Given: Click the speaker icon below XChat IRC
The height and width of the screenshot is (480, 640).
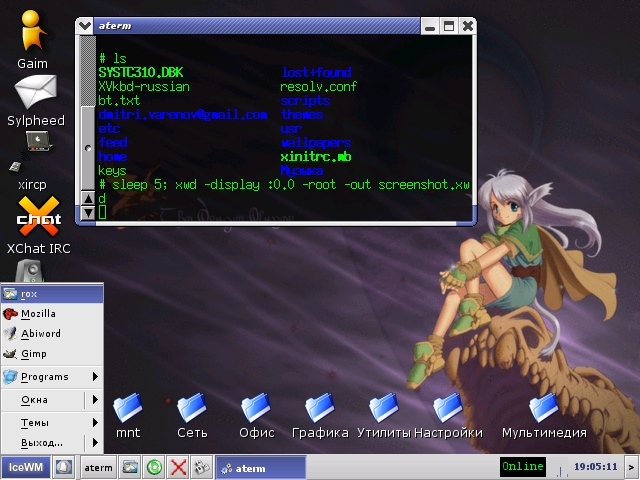Looking at the screenshot, I should coord(30,271).
